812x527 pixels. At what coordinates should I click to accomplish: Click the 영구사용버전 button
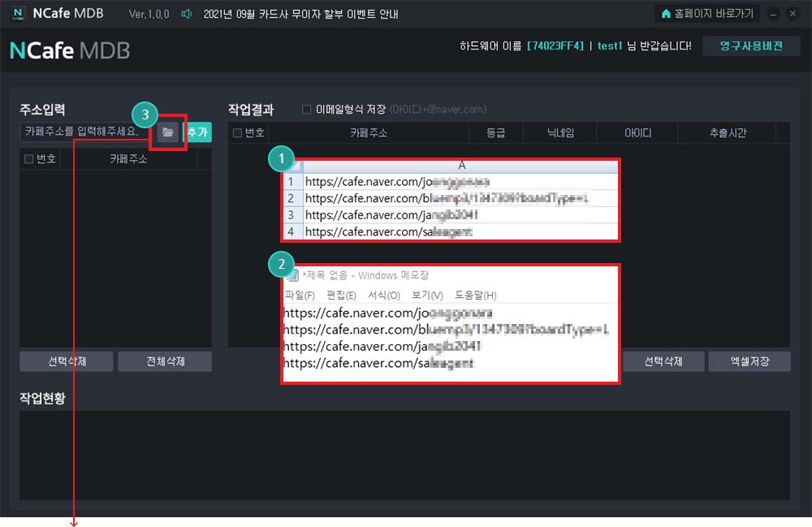tap(751, 45)
